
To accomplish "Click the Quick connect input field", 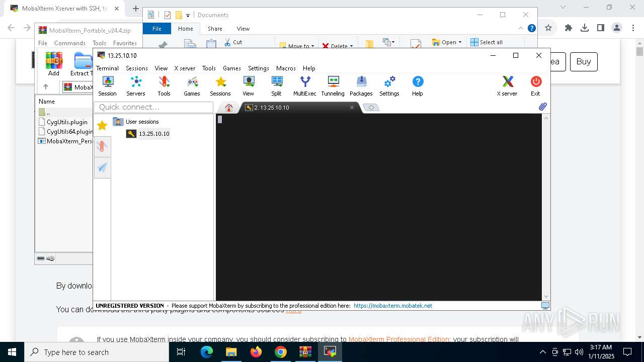I will click(153, 107).
